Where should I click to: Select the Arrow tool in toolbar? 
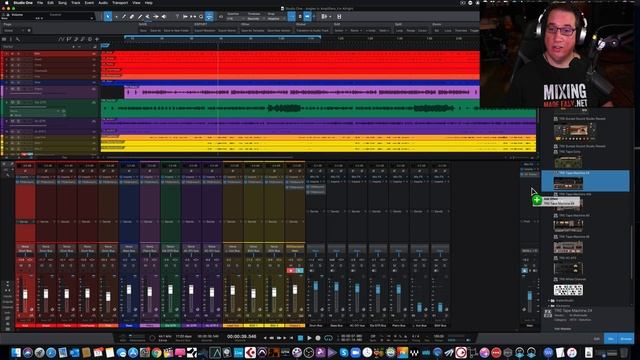coord(108,17)
